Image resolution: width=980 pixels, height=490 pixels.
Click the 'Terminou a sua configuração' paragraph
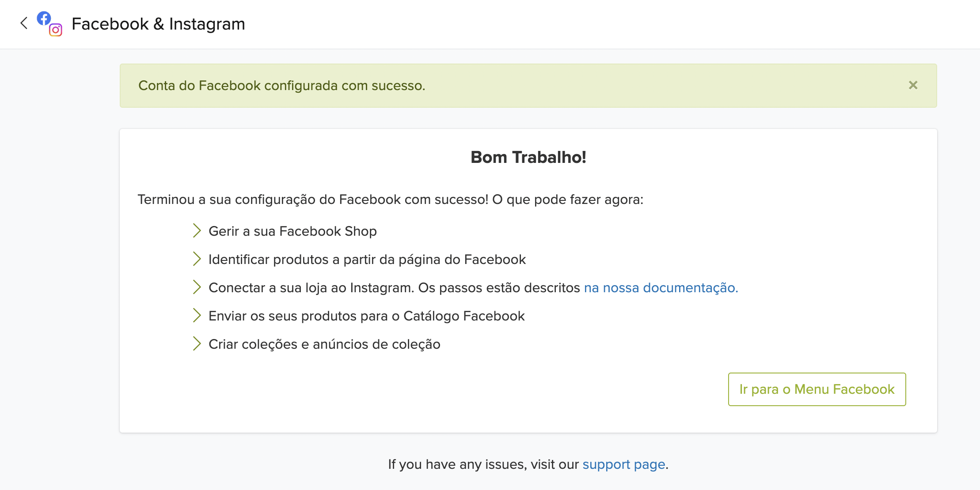(390, 200)
